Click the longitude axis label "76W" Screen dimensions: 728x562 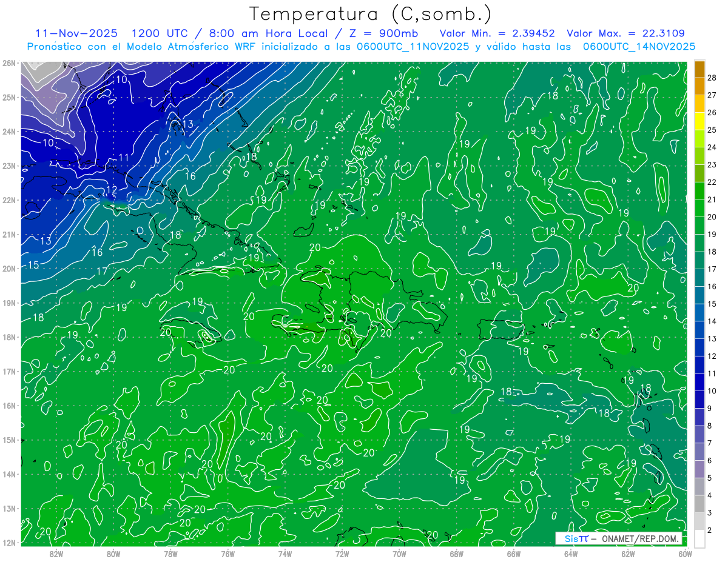tap(227, 554)
